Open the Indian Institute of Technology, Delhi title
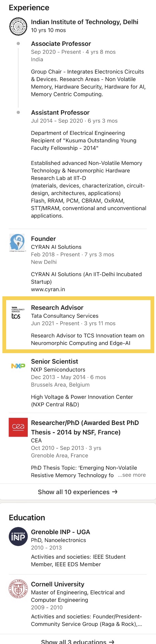 point(85,22)
